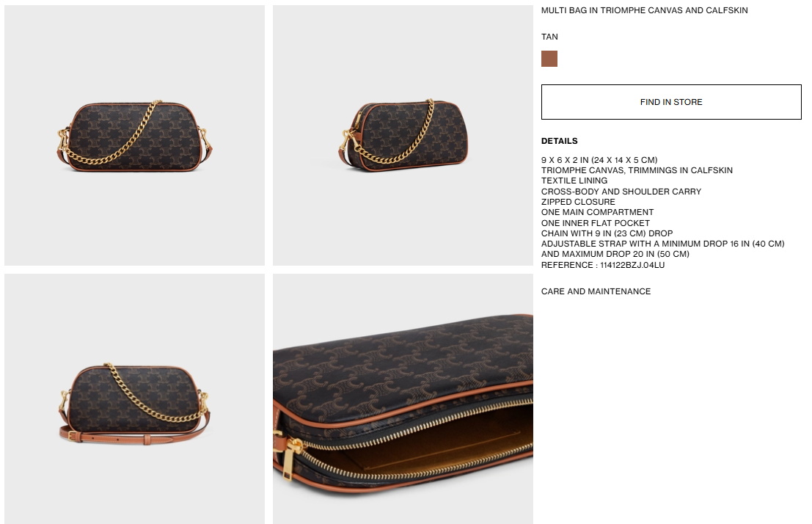Open the front view bag photo with chain

[135, 135]
